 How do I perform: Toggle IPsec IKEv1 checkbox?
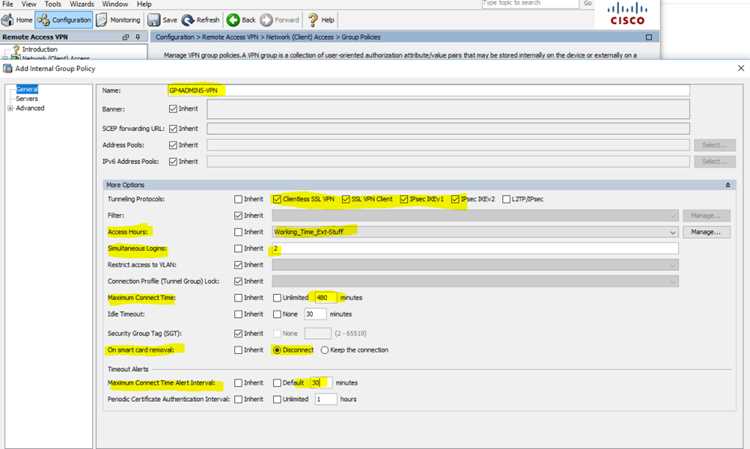click(404, 199)
